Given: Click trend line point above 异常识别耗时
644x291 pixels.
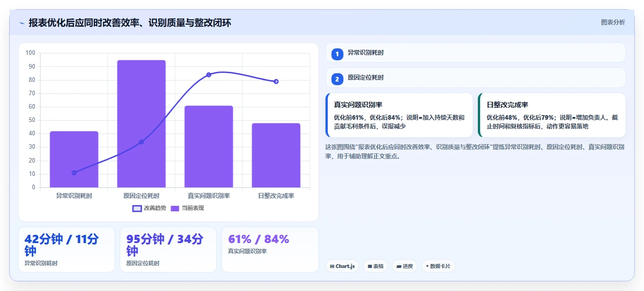Looking at the screenshot, I should [74, 173].
